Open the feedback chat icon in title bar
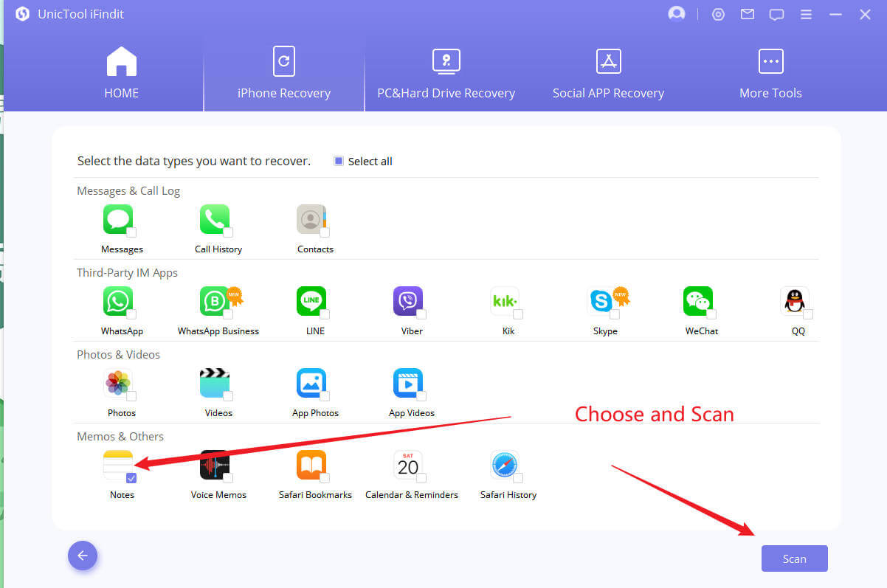887x588 pixels. click(x=776, y=15)
